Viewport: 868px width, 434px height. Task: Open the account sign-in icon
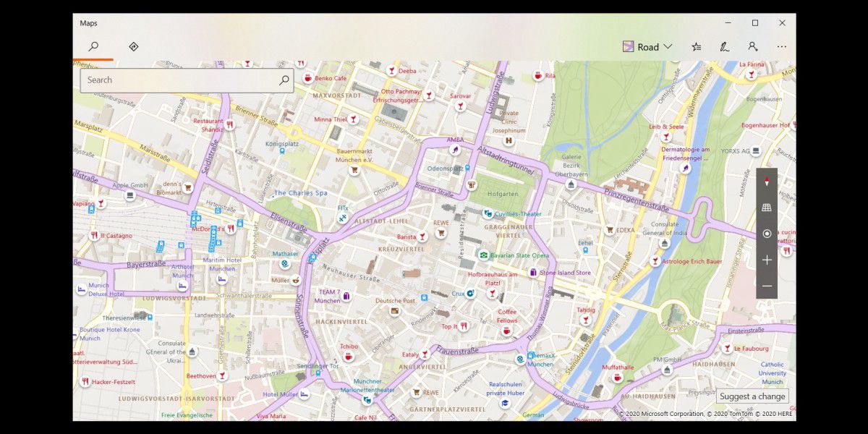coord(753,47)
